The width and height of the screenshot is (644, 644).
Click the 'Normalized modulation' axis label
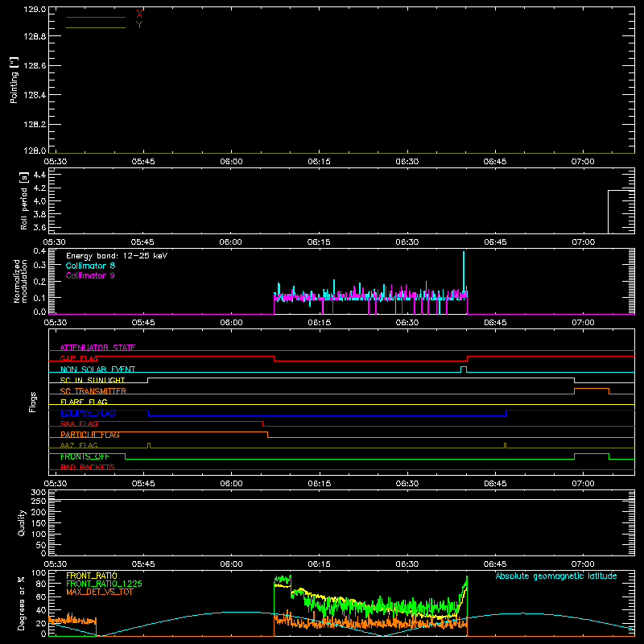(x=20, y=281)
